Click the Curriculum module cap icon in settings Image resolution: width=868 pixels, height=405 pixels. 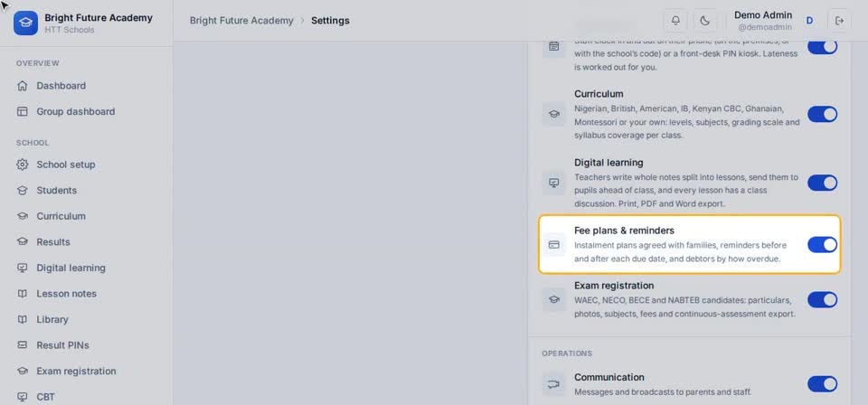coord(553,114)
